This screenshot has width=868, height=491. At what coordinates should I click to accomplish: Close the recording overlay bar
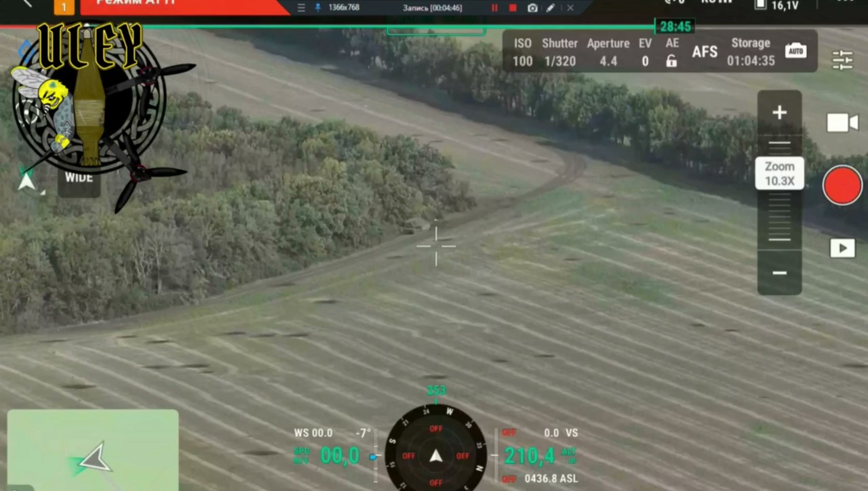pos(570,7)
